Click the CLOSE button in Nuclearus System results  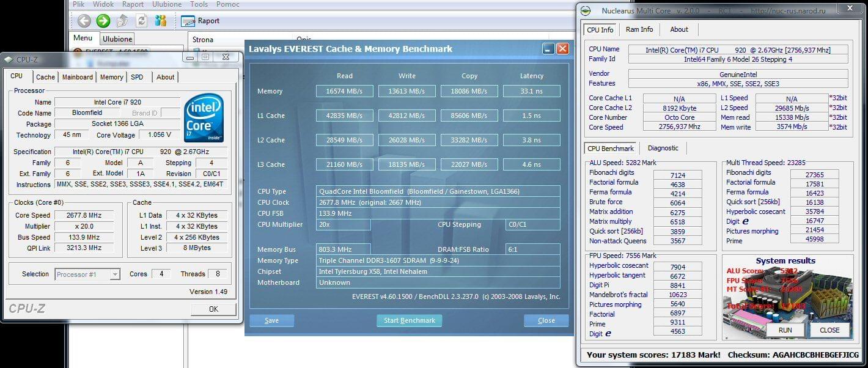(x=829, y=330)
